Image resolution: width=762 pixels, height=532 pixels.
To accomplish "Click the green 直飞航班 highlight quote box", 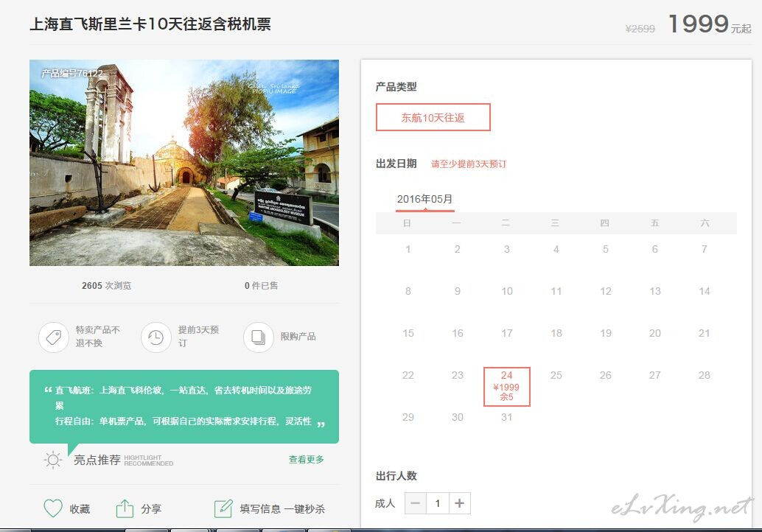I will click(x=184, y=406).
